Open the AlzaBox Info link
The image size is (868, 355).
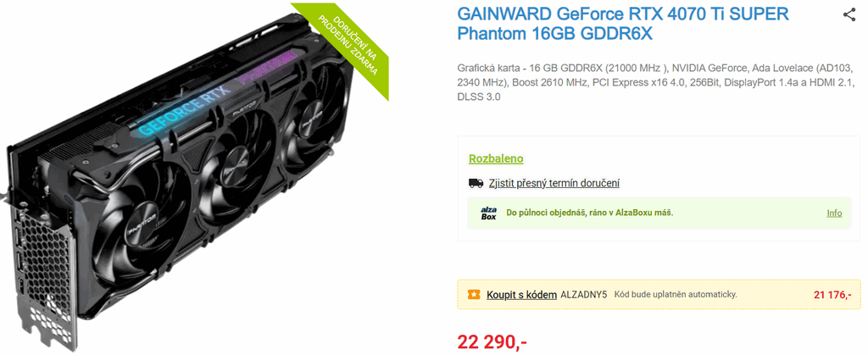[834, 213]
